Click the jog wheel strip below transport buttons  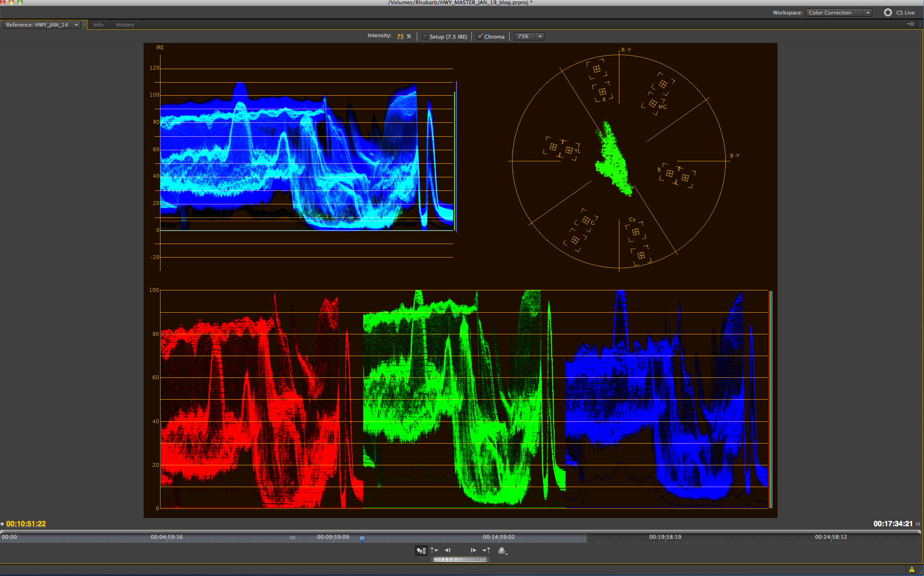click(460, 560)
